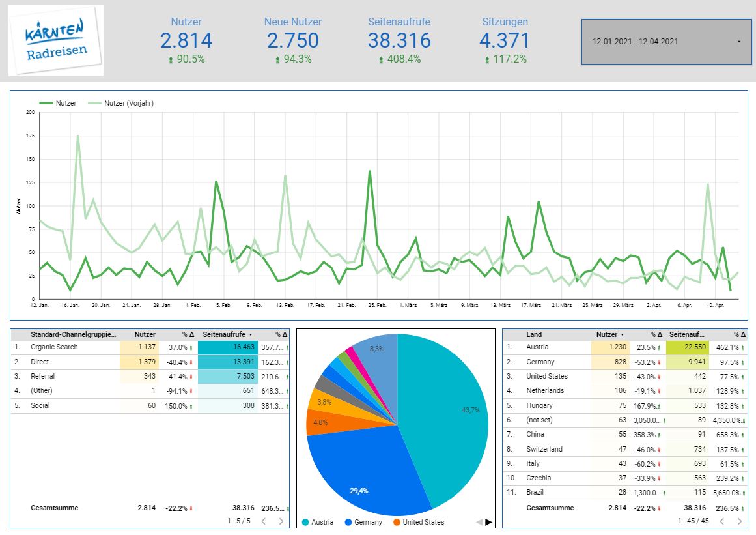Image resolution: width=756 pixels, height=535 pixels.
Task: Click the Kärnten Radreisen logo
Action: [56, 40]
